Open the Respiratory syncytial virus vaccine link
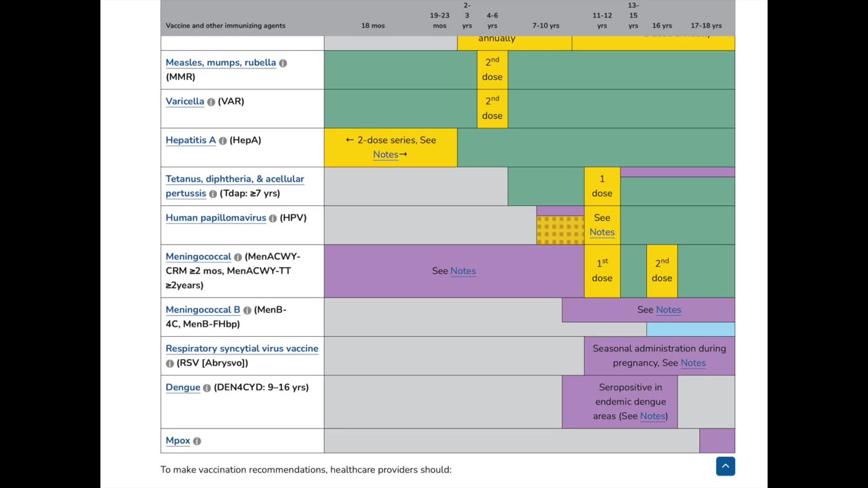The height and width of the screenshot is (488, 868). (242, 348)
